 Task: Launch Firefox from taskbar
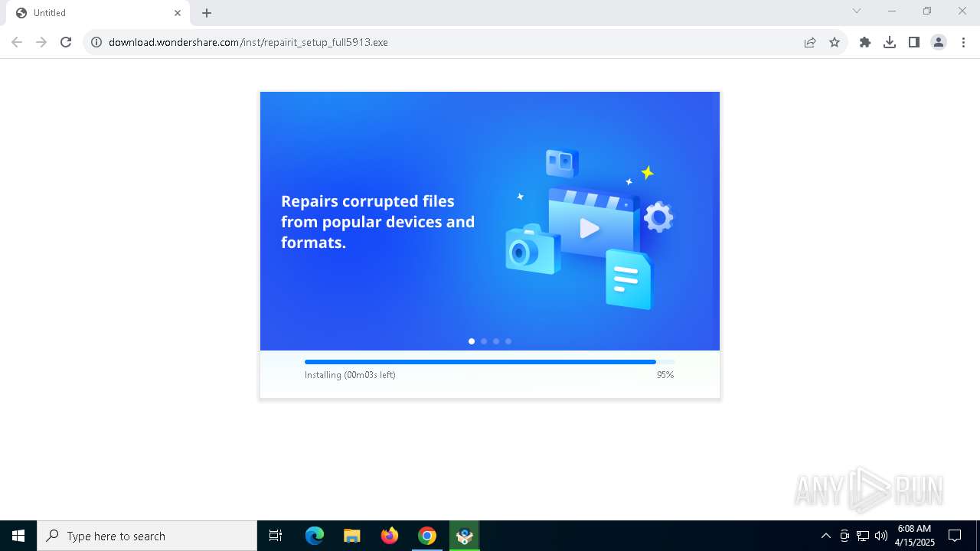coord(390,536)
